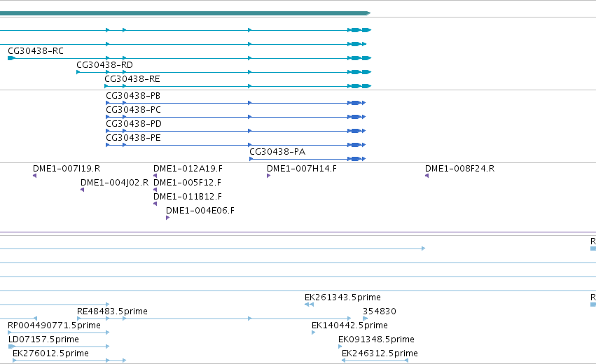The image size is (596, 364).
Task: Click the start arrow of CG30438-PA line
Action: click(251, 159)
